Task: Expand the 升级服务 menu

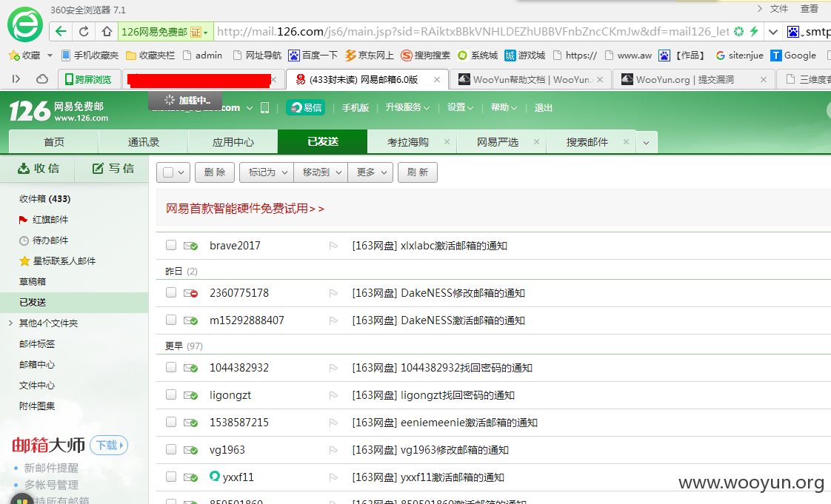Action: click(x=407, y=107)
